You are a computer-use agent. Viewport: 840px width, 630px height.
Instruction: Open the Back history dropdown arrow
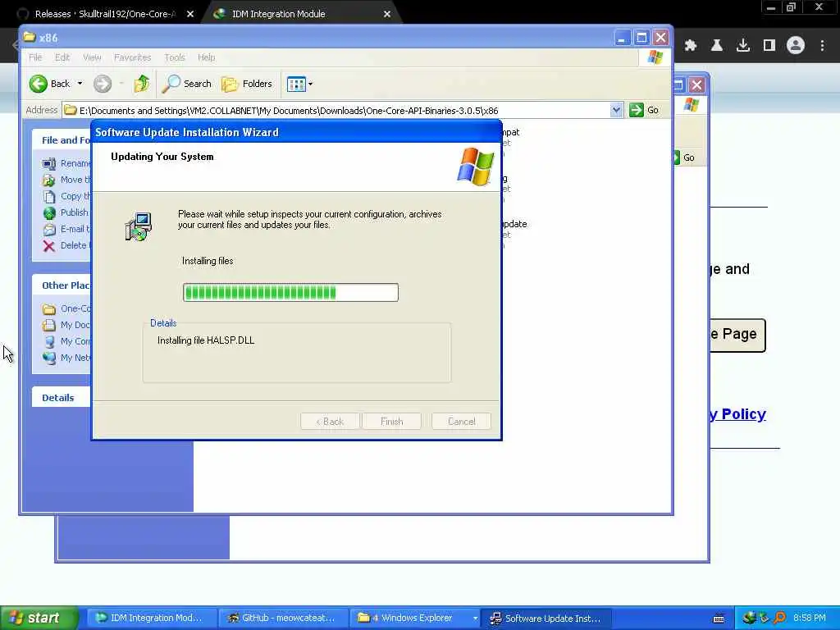click(80, 84)
